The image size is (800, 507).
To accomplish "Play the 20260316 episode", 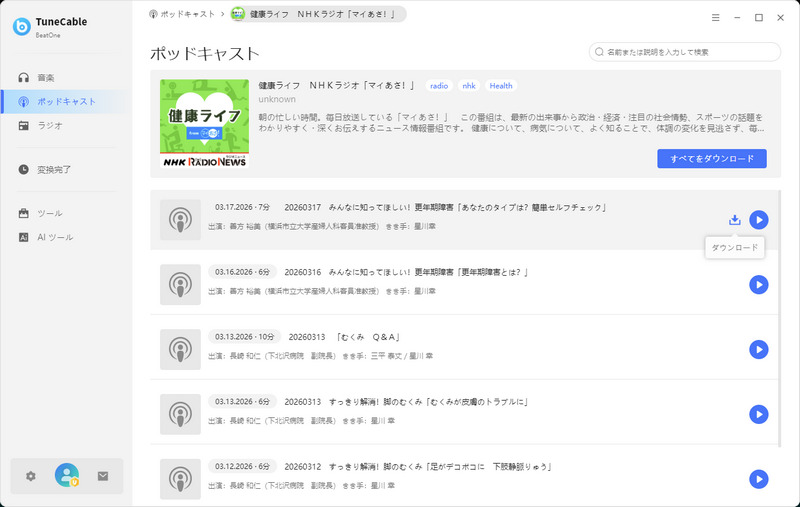I will pyautogui.click(x=759, y=285).
